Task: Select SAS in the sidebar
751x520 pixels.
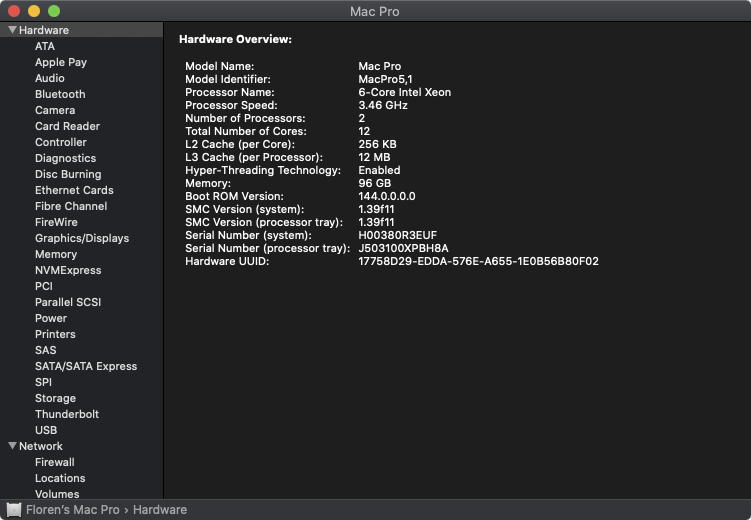Action: [46, 350]
